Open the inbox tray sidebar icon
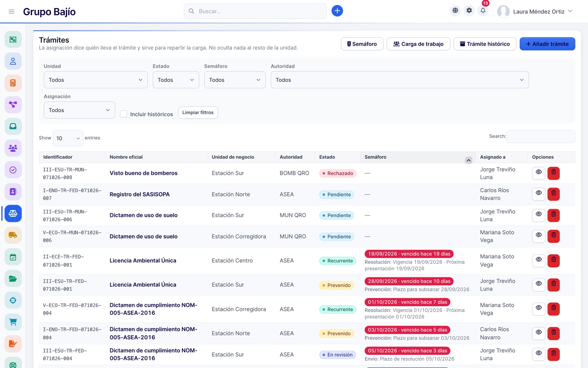 point(13,126)
